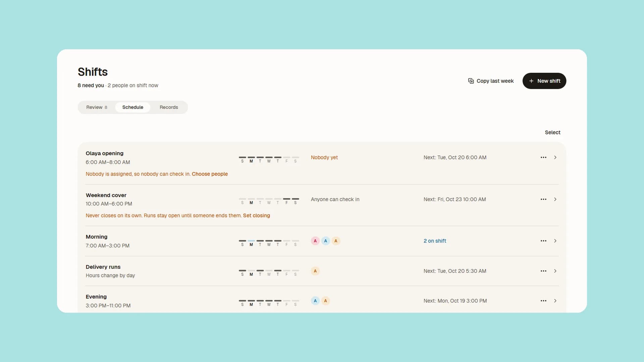This screenshot has width=644, height=362.
Task: Expand the Weekend cover row chevron
Action: (555, 199)
